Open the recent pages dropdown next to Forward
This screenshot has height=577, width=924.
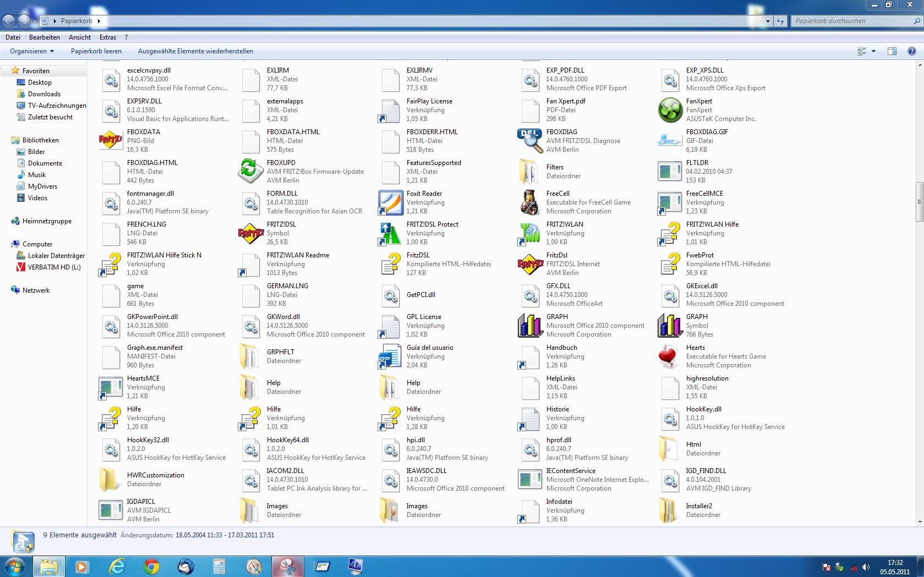pos(35,21)
